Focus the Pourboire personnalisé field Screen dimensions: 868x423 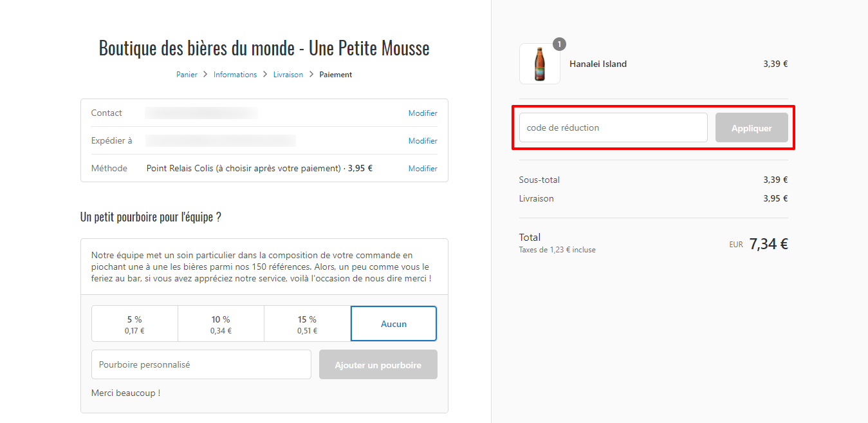click(201, 364)
